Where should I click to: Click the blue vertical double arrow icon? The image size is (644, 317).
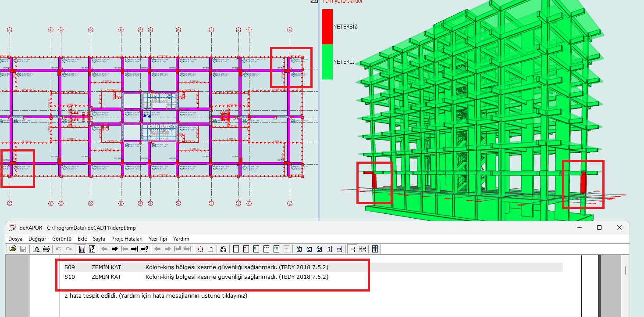pos(329,249)
